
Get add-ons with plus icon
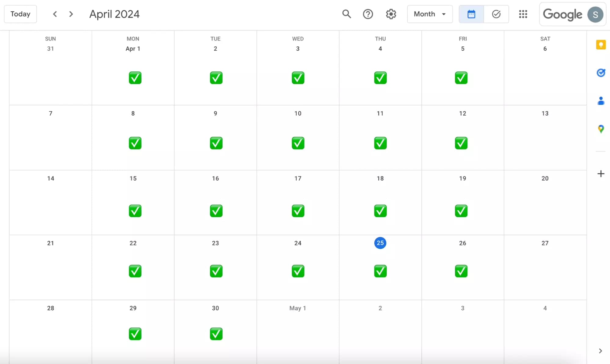(x=601, y=174)
